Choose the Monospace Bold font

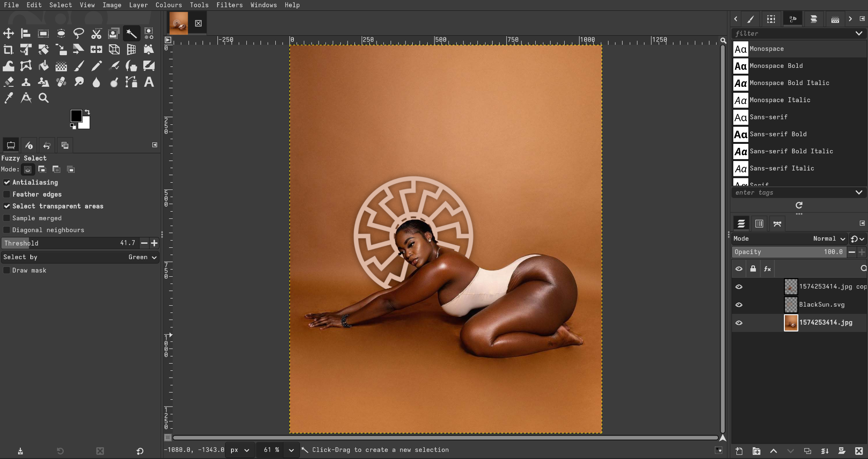pyautogui.click(x=799, y=66)
